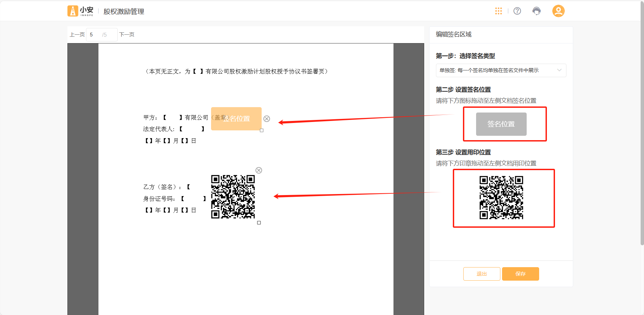Click the 股权激励管理 header title
This screenshot has height=315, width=644.
tap(124, 11)
